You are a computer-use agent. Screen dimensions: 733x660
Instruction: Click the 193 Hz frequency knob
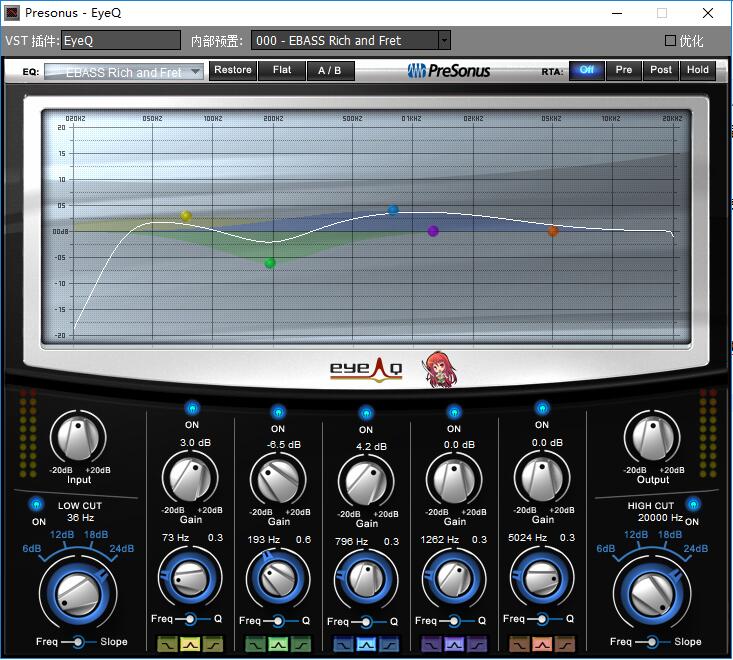tap(278, 579)
